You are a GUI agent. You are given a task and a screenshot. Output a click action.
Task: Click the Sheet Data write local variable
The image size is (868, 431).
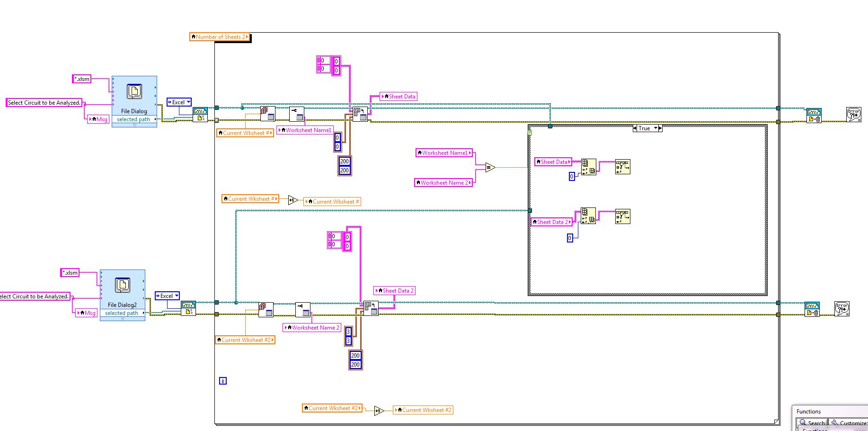point(399,97)
